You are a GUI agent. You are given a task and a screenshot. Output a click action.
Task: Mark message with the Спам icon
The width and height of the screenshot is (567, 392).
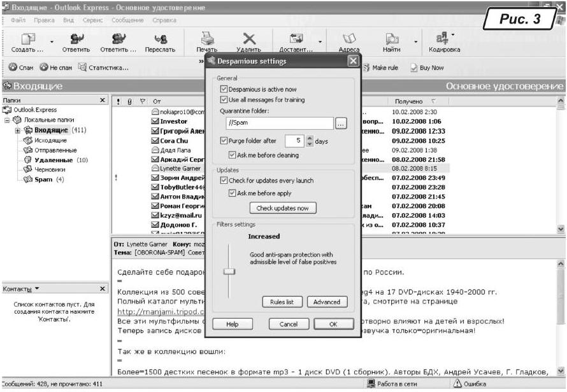12,68
